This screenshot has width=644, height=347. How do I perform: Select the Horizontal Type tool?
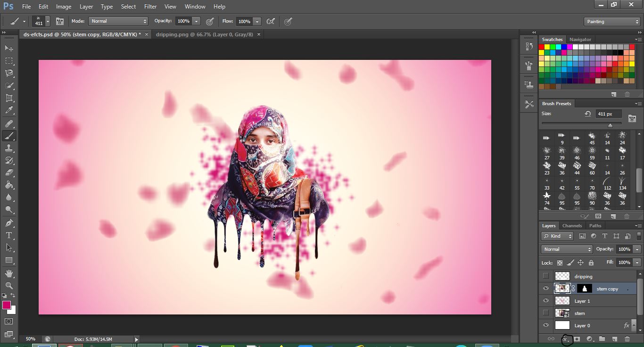coord(9,235)
